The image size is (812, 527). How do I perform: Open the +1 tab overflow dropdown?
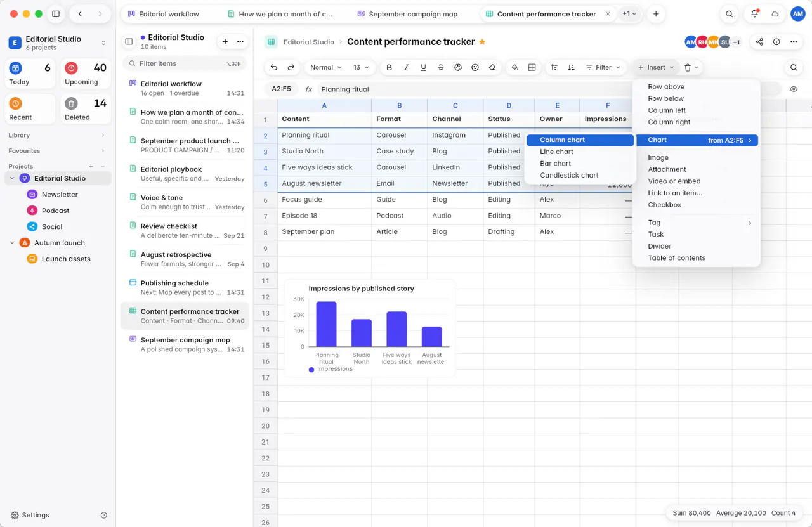pyautogui.click(x=629, y=14)
